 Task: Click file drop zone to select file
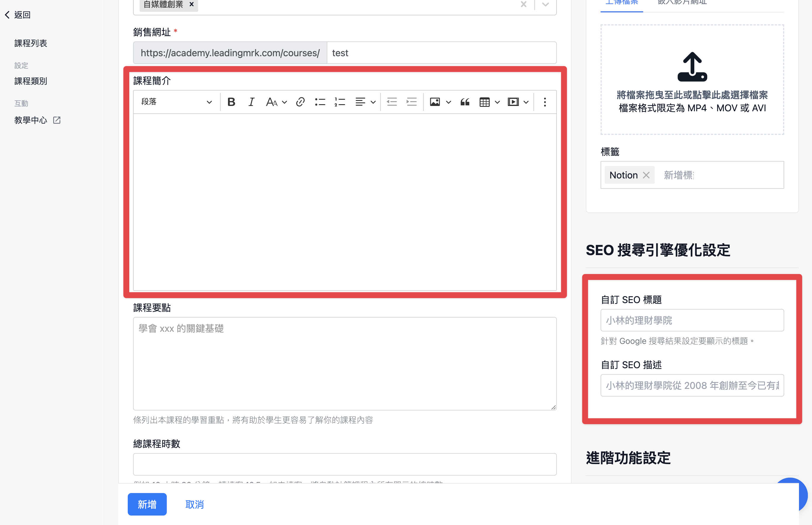692,79
